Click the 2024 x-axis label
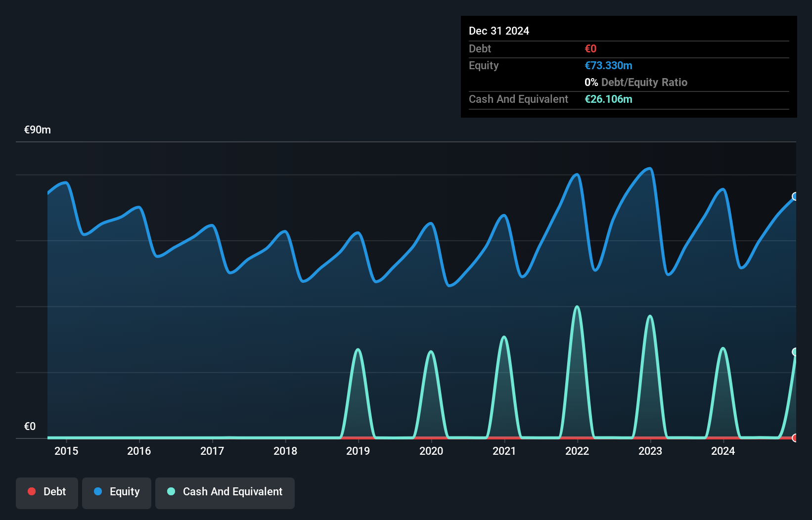 tap(723, 451)
